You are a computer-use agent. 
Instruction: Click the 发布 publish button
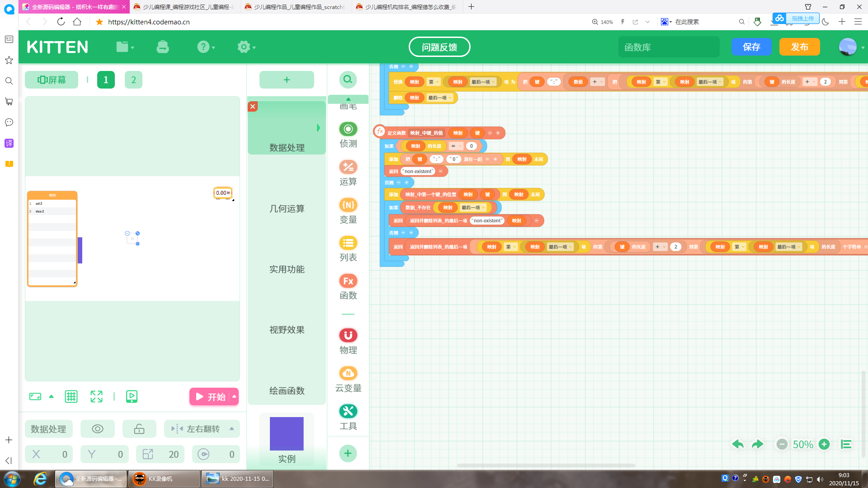[800, 47]
